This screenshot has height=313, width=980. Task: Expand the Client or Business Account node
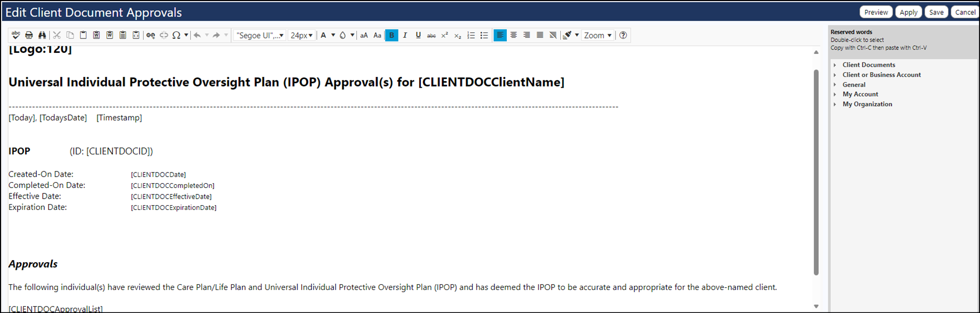tap(835, 75)
